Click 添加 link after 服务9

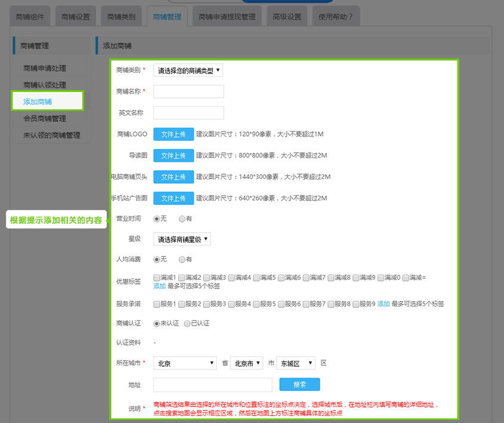(x=383, y=304)
